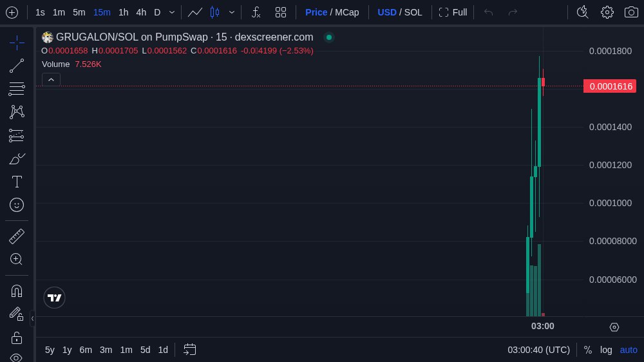Open chart settings gear
Image resolution: width=644 pixels, height=362 pixels.
coord(607,12)
